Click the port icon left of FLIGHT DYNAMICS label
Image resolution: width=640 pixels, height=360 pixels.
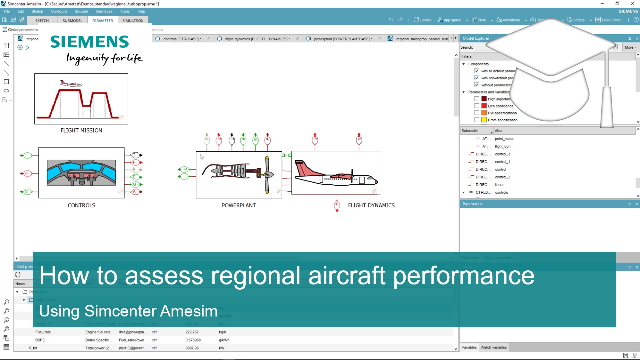pos(337,205)
